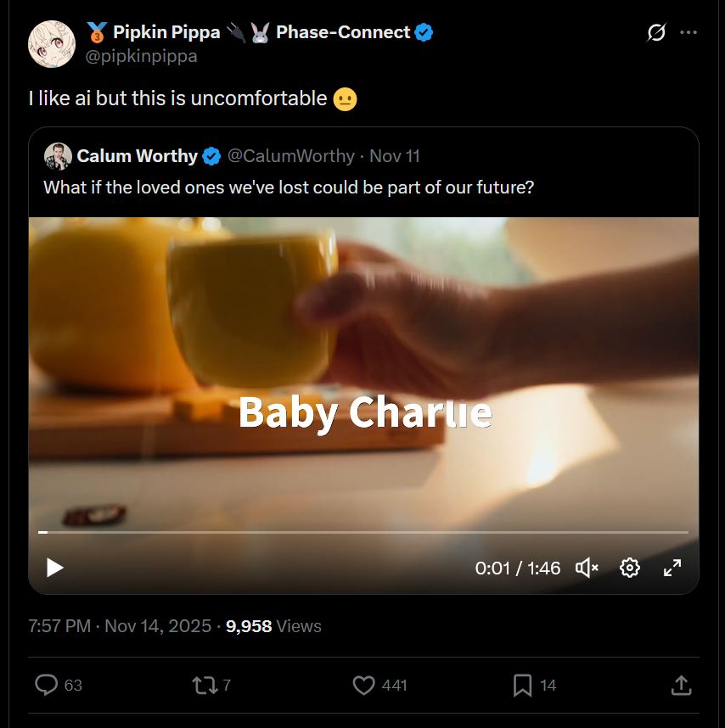
Task: Like the post with heart icon
Action: coord(363,685)
